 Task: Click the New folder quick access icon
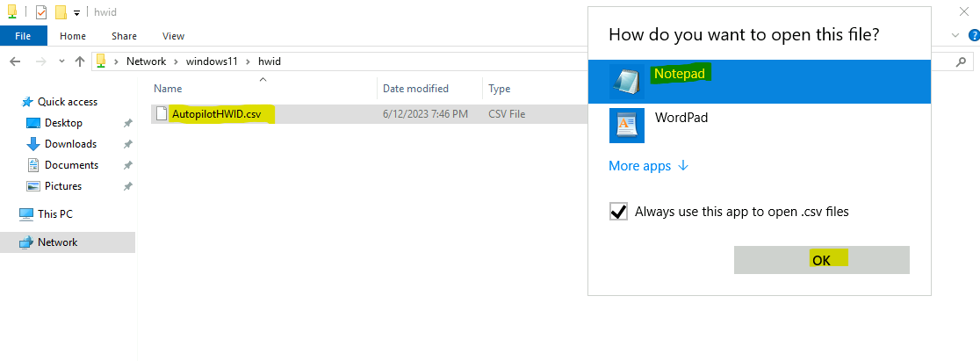tap(61, 12)
